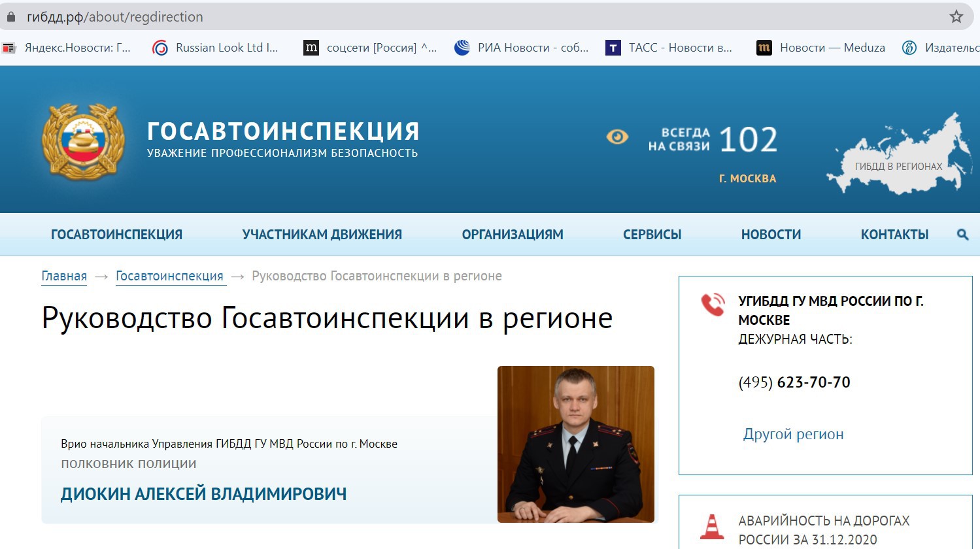
Task: Go to Госавтоинспекция breadcrumb link
Action: 170,276
